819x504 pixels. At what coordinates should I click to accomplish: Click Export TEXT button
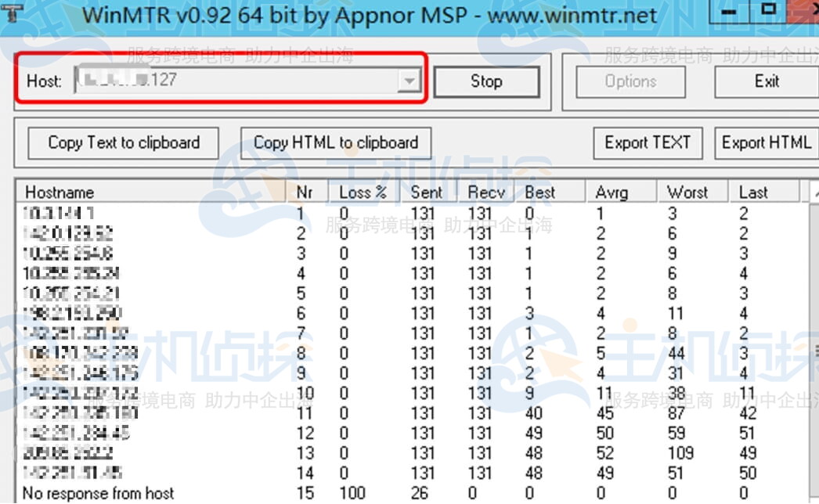648,142
